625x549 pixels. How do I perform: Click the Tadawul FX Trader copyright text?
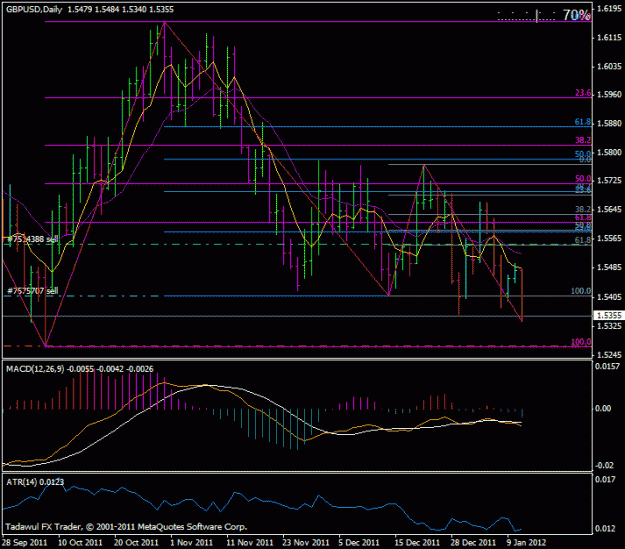click(127, 527)
